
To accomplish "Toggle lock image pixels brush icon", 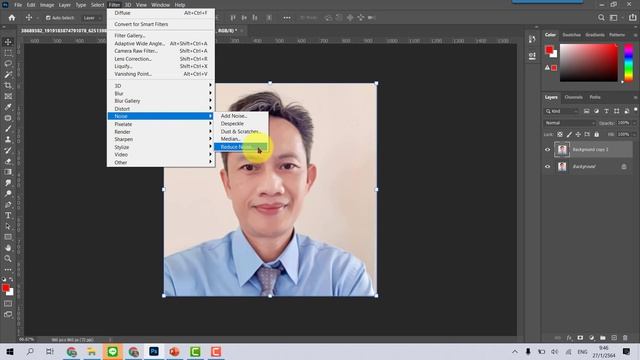I will click(569, 134).
